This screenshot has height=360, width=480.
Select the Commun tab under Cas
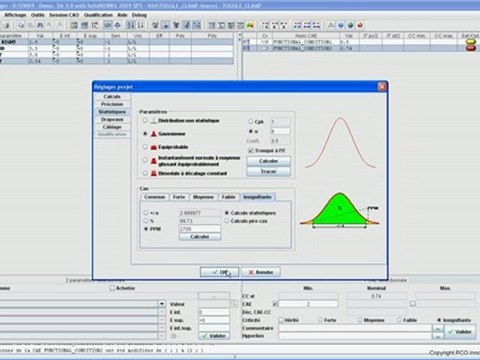coord(154,197)
